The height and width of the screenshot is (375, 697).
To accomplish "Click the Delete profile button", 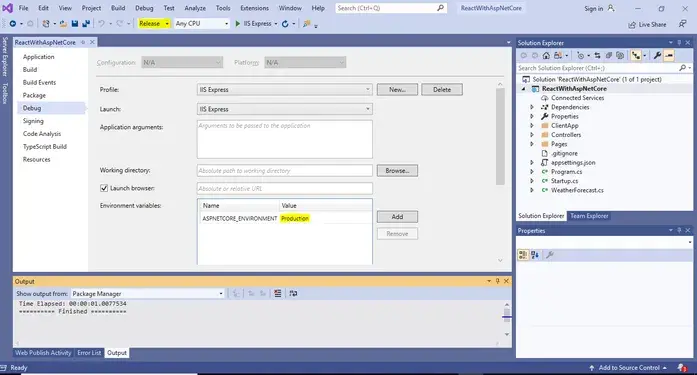I will pos(442,89).
